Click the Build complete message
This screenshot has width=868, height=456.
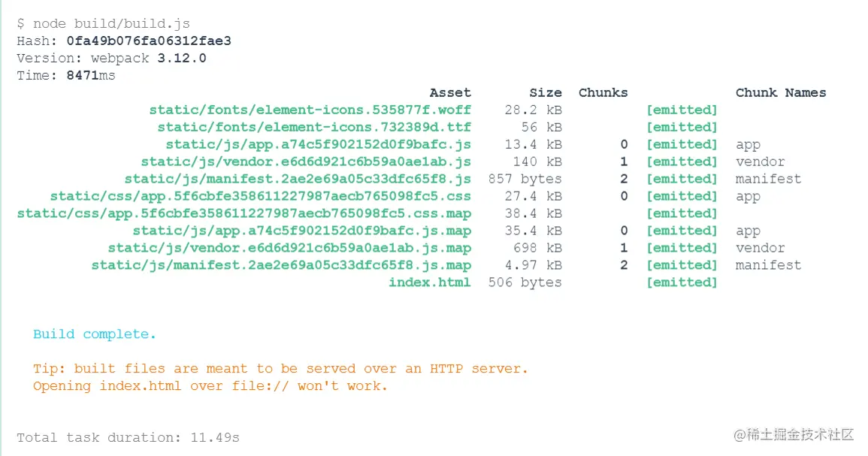95,335
